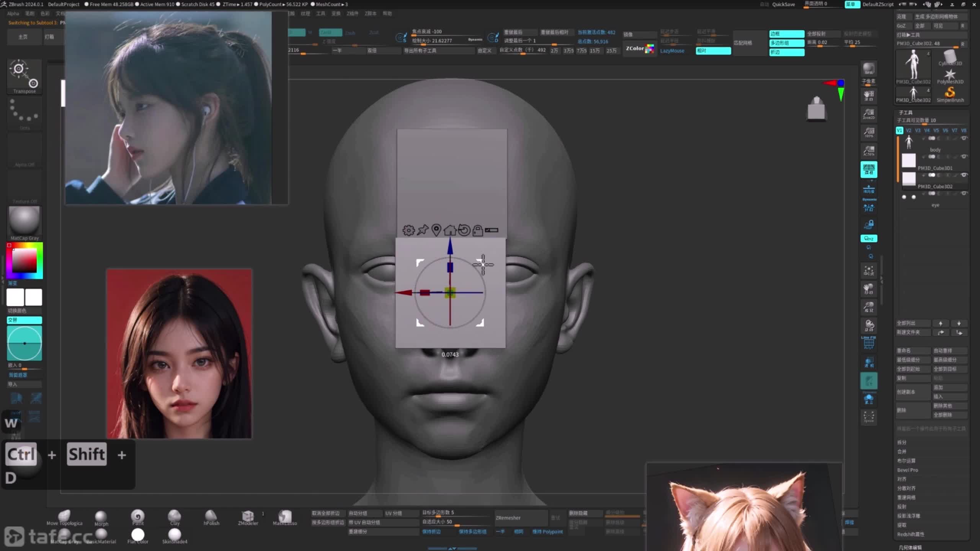Collapse the 子工具 panel header
Image resolution: width=980 pixels, height=551 pixels.
[x=906, y=112]
